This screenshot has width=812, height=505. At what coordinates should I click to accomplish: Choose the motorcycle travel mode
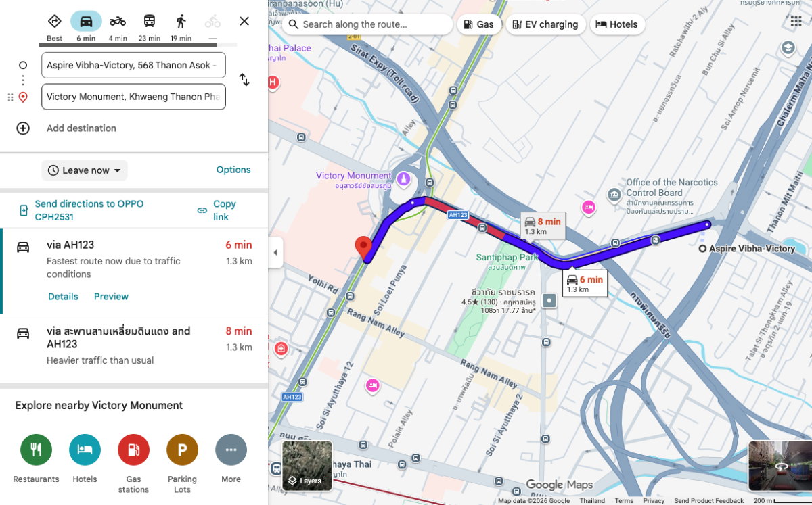pos(118,27)
